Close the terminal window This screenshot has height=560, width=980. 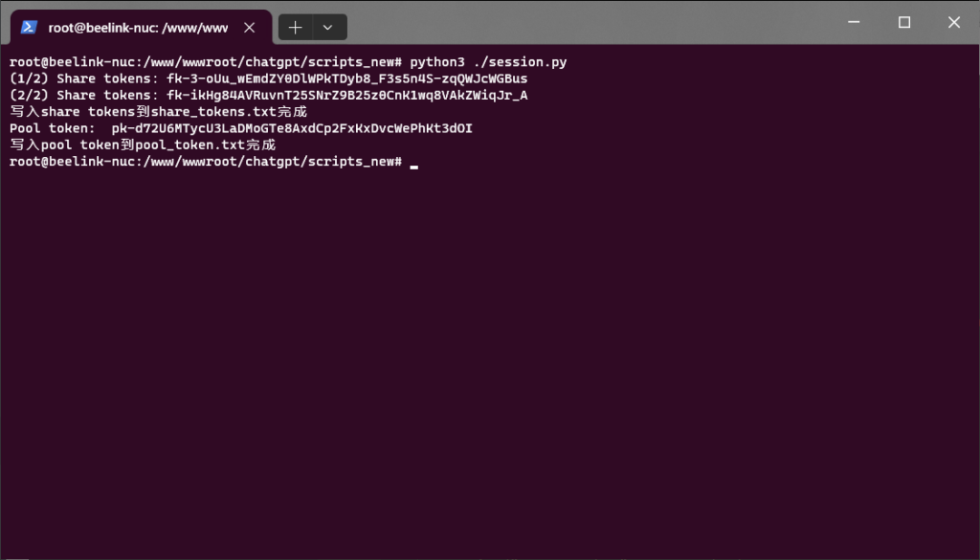coord(953,22)
